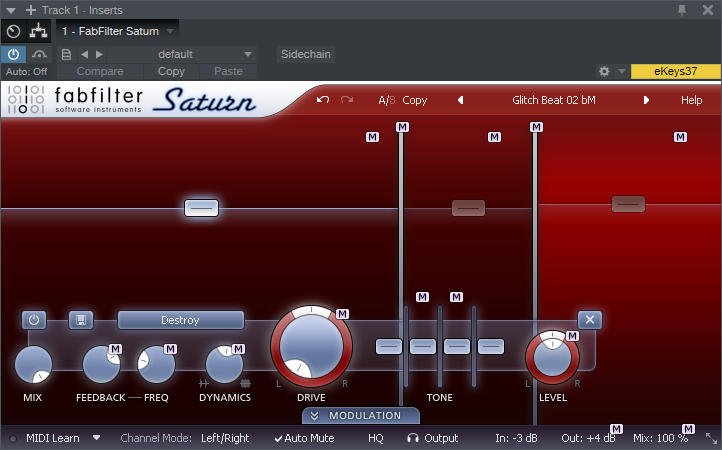Open the 1 - FabFilter Saturn insert dropdown
This screenshot has width=722, height=450.
(x=118, y=31)
